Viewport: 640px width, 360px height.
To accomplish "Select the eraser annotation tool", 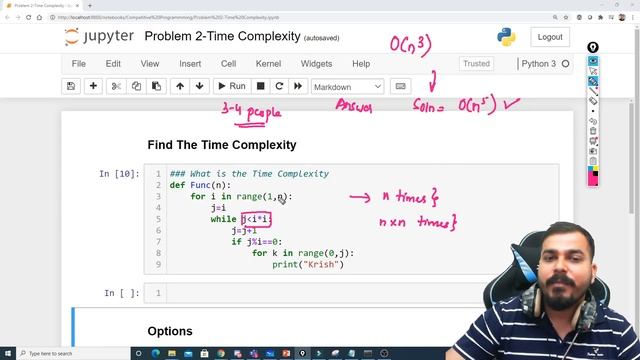I will click(593, 101).
